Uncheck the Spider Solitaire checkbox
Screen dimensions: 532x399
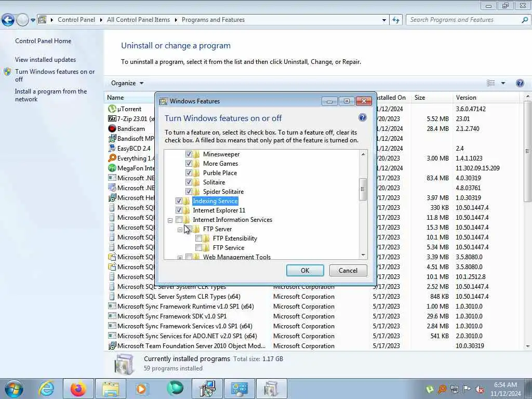(x=189, y=191)
